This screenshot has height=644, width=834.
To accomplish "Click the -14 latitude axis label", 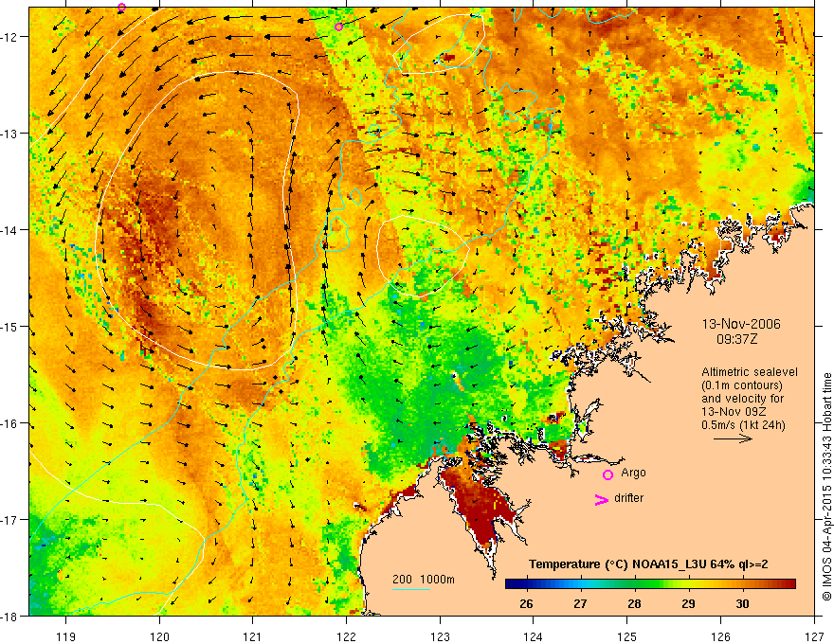I will coord(10,230).
